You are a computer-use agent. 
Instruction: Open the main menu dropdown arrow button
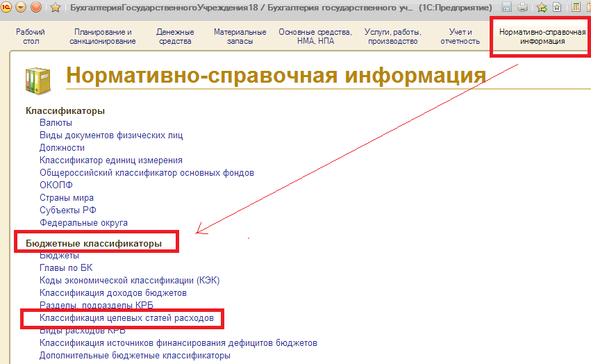pyautogui.click(x=21, y=7)
